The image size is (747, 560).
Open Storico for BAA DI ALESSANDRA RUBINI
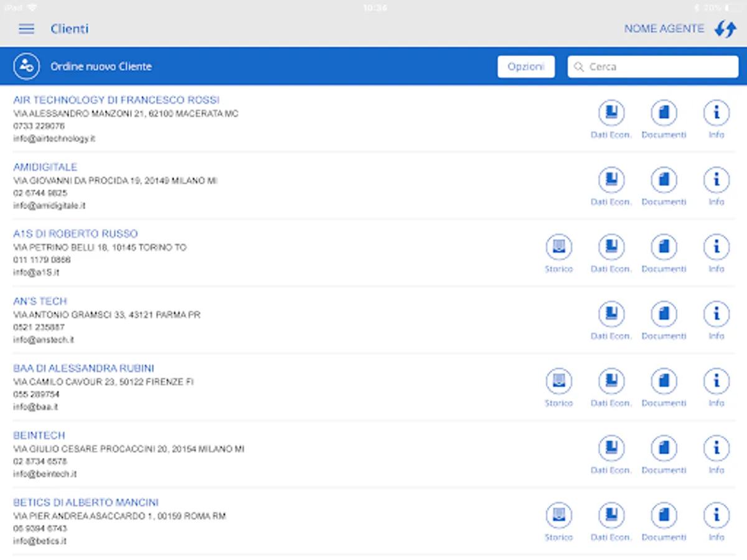click(x=559, y=388)
